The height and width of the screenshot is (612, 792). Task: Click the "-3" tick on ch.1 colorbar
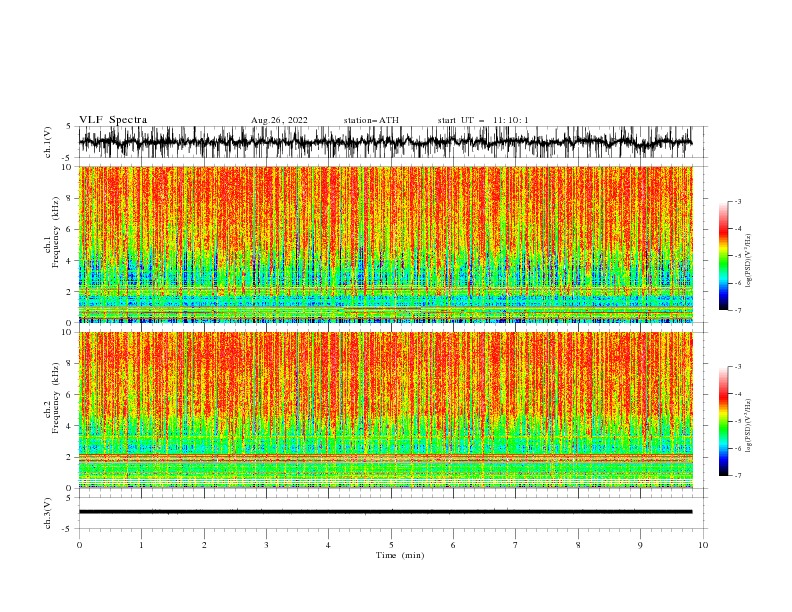pos(737,201)
